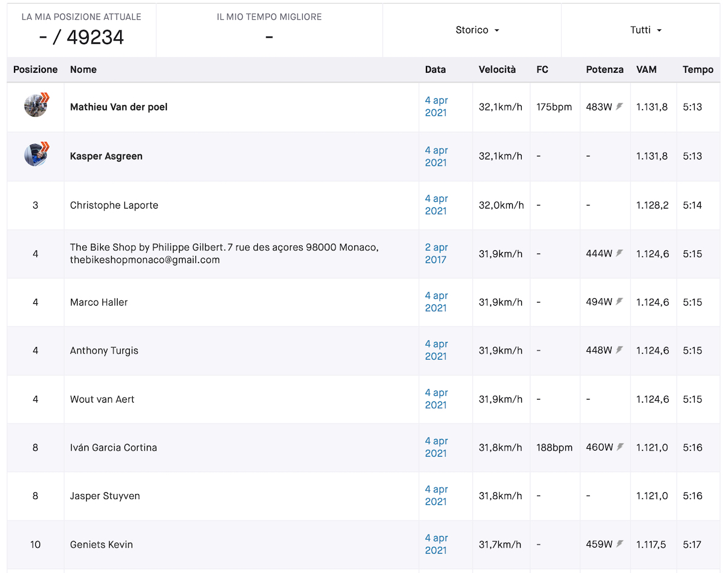The width and height of the screenshot is (728, 573).
Task: Click power meter icon beside 444W
Action: 619,253
